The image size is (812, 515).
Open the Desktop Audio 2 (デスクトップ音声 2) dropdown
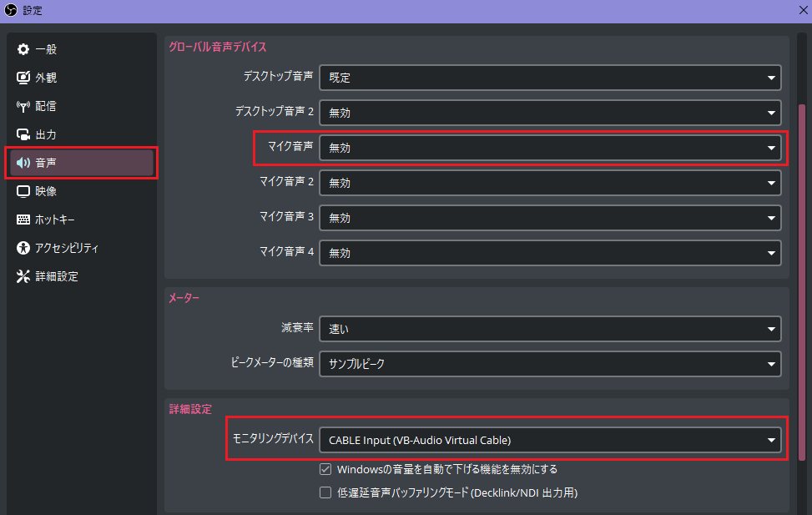click(x=549, y=113)
